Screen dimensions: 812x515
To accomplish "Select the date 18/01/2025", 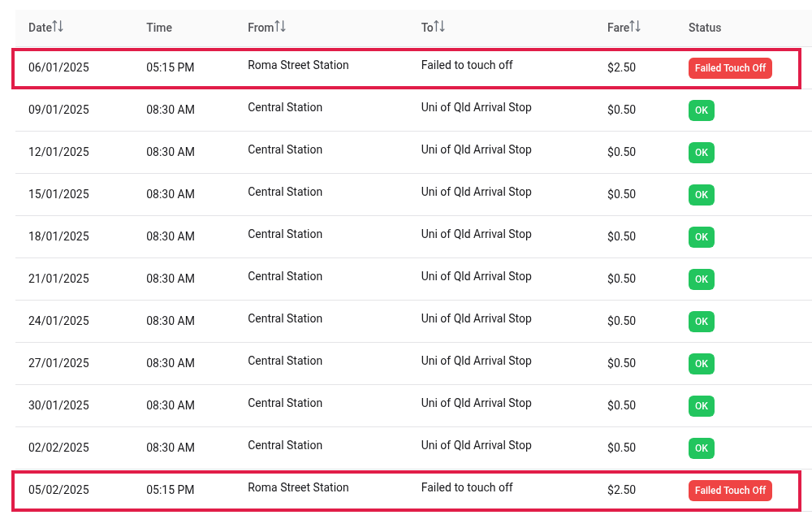I will coord(58,236).
